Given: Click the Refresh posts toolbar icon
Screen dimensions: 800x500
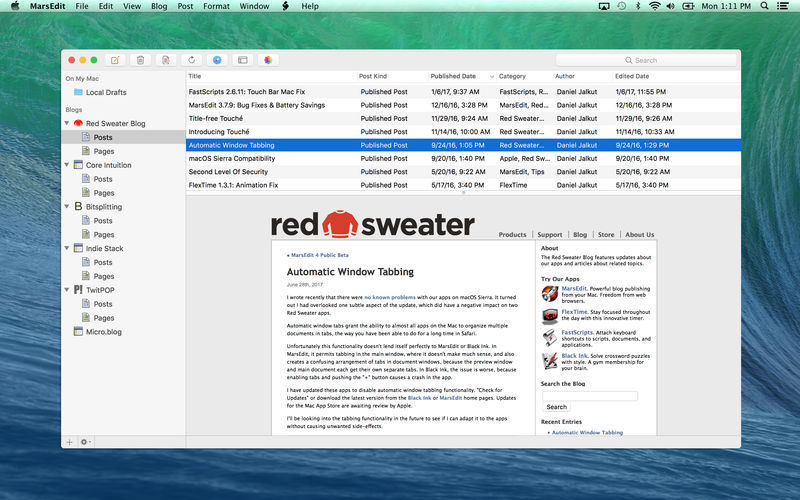Looking at the screenshot, I should click(x=191, y=60).
